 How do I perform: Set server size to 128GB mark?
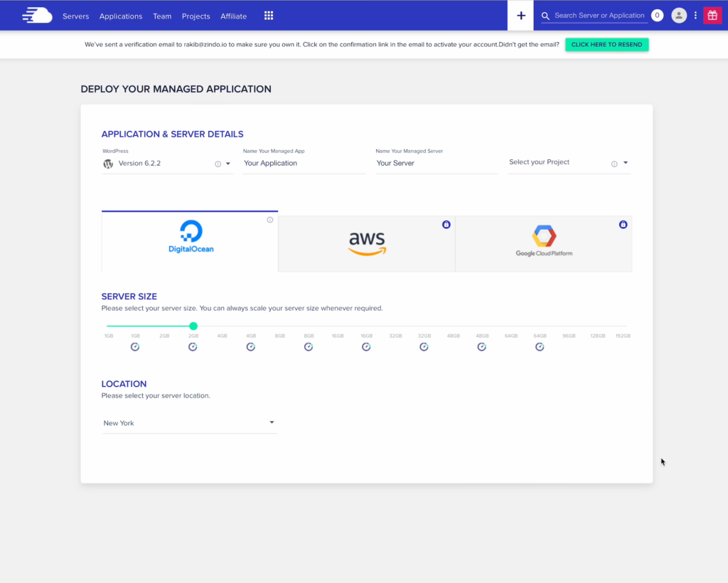[597, 336]
